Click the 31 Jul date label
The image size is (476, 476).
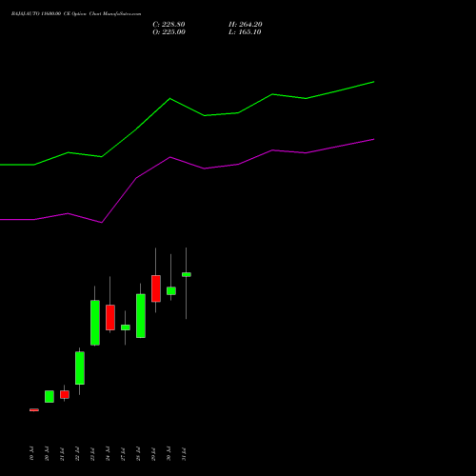click(184, 454)
